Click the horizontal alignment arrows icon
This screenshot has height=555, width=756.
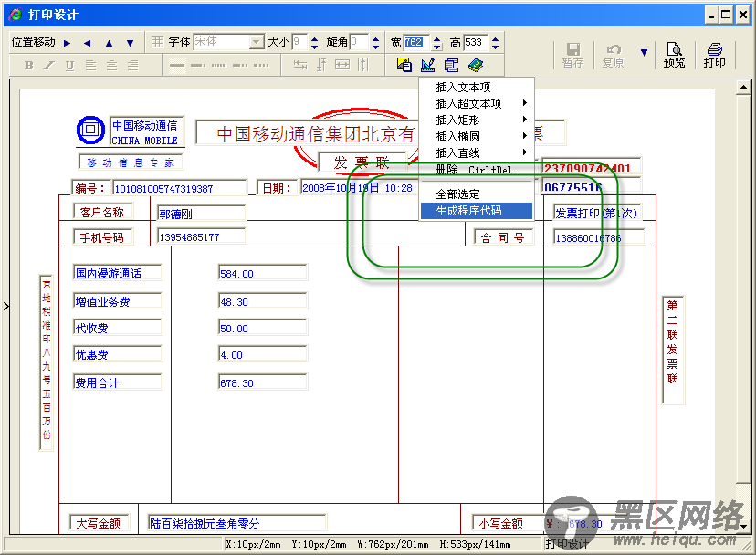click(300, 65)
